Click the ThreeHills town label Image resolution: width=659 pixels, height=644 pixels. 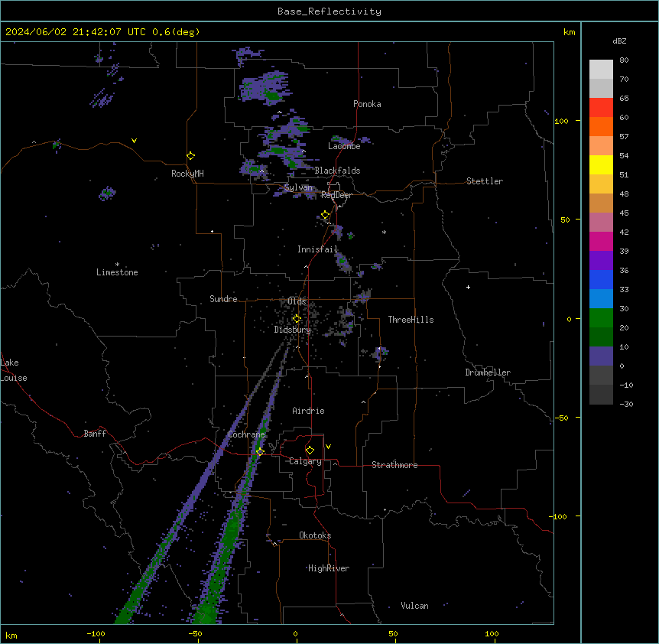point(411,320)
